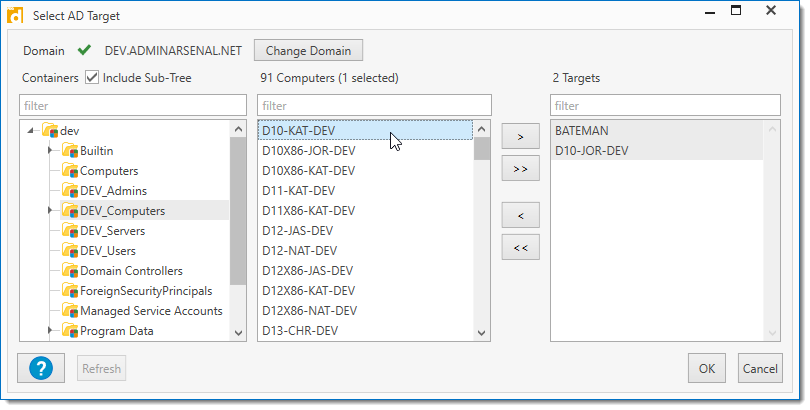Select D12-JAS-DEV in the computers list
This screenshot has width=810, height=410.
[x=299, y=231]
